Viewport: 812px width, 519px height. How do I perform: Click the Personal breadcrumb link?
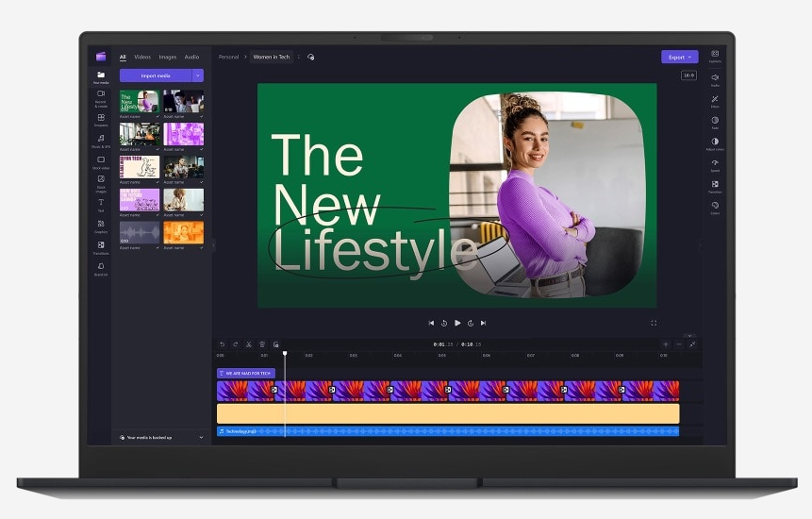tap(228, 57)
